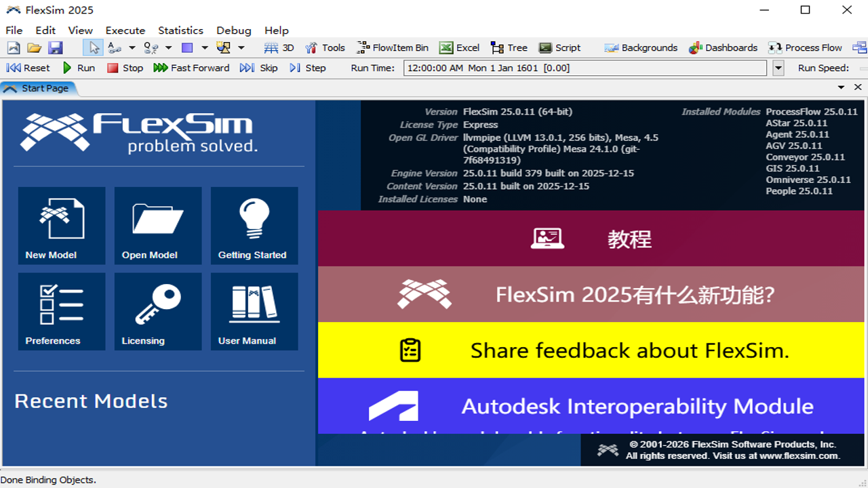This screenshot has width=868, height=488.
Task: Expand the Create Objects dropdown arrow
Action: tap(205, 48)
